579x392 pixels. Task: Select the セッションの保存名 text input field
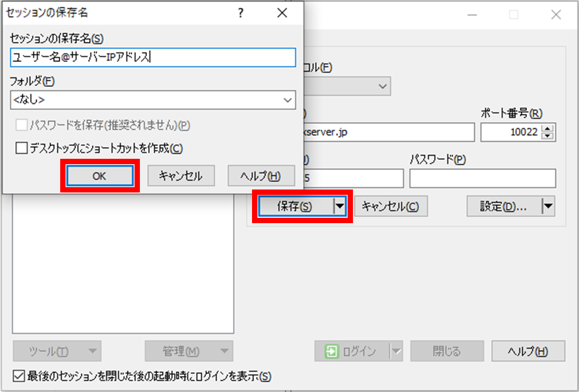point(152,57)
